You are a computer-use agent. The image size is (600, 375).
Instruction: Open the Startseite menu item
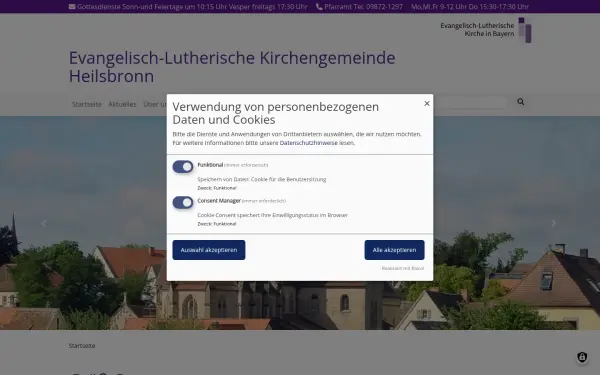tap(87, 104)
